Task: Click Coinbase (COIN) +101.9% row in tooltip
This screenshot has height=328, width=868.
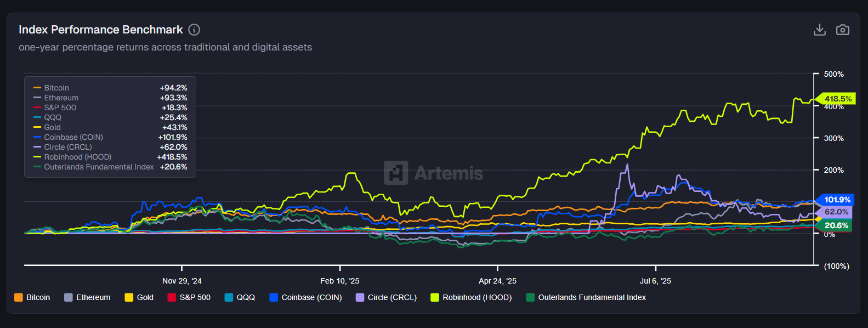Action: (110, 137)
